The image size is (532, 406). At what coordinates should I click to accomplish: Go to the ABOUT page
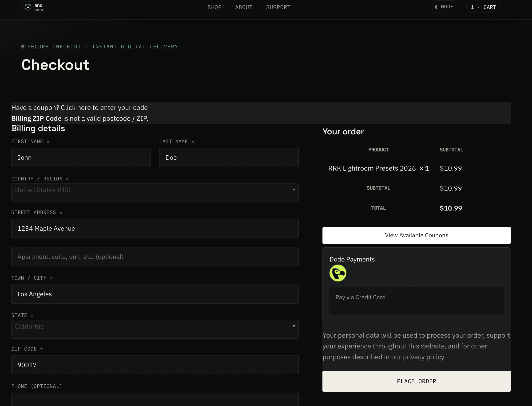click(244, 7)
